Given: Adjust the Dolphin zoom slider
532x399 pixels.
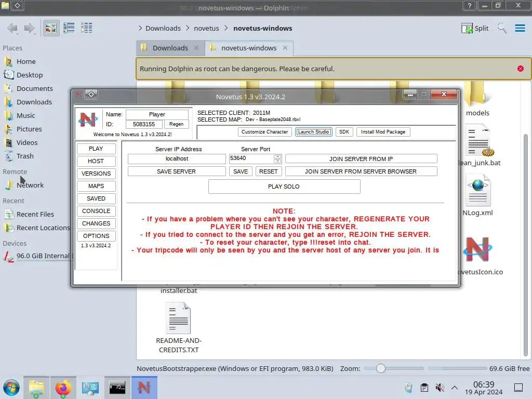Looking at the screenshot, I should pyautogui.click(x=381, y=368).
